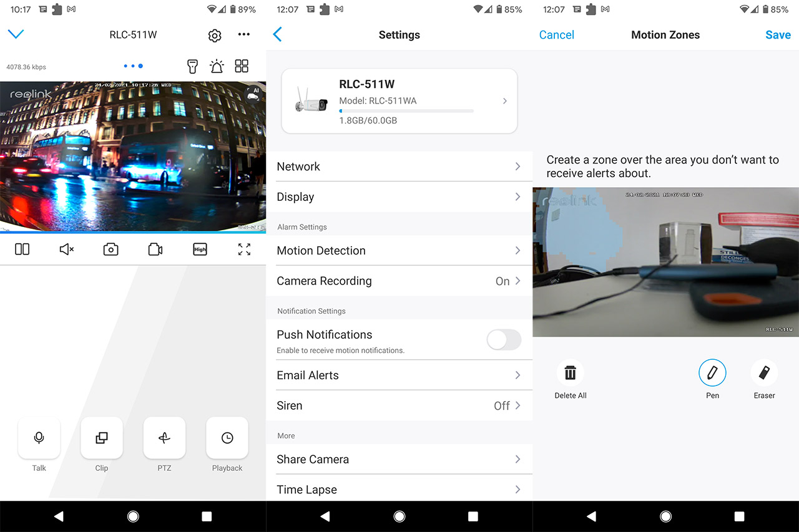Tap the three-dot more options icon
Viewport: 799px width, 532px height.
[x=244, y=35]
